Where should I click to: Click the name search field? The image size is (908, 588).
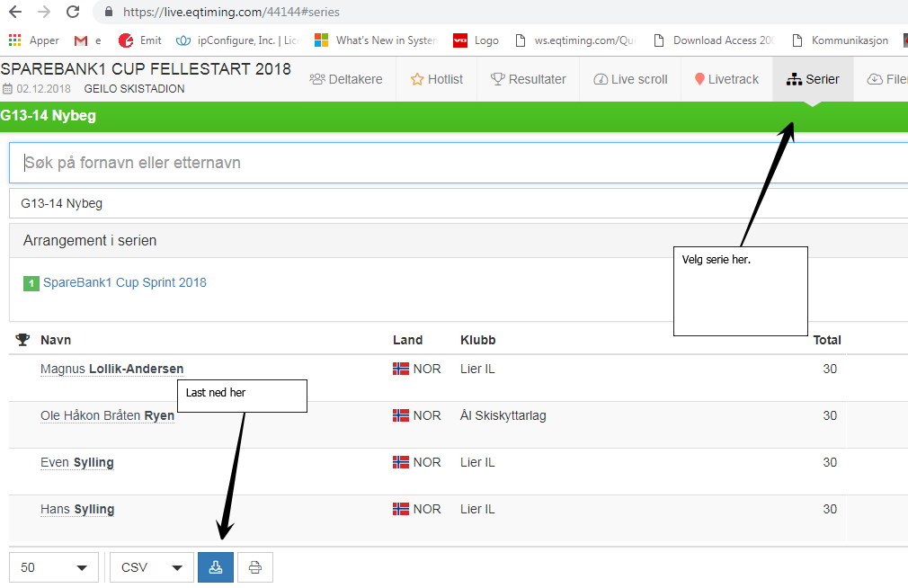458,163
